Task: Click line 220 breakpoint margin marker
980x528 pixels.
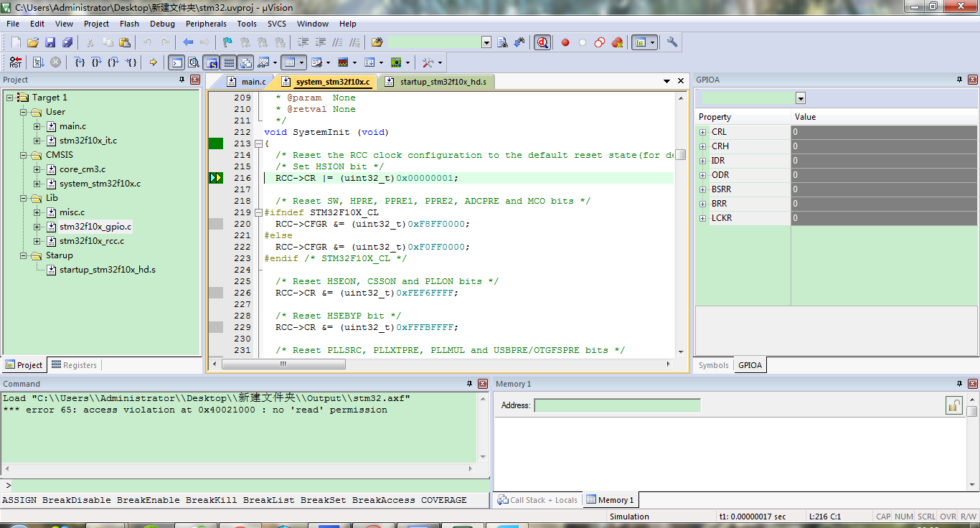Action: 216,224
